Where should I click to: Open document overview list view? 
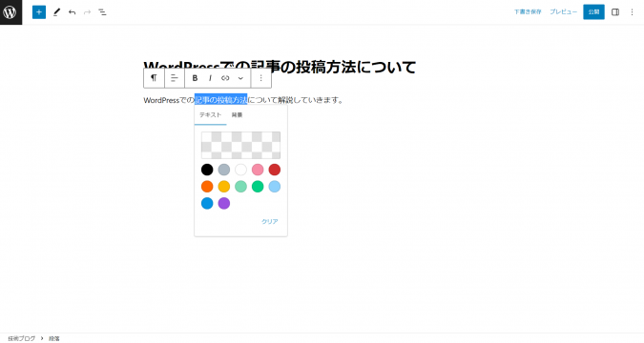tap(102, 12)
